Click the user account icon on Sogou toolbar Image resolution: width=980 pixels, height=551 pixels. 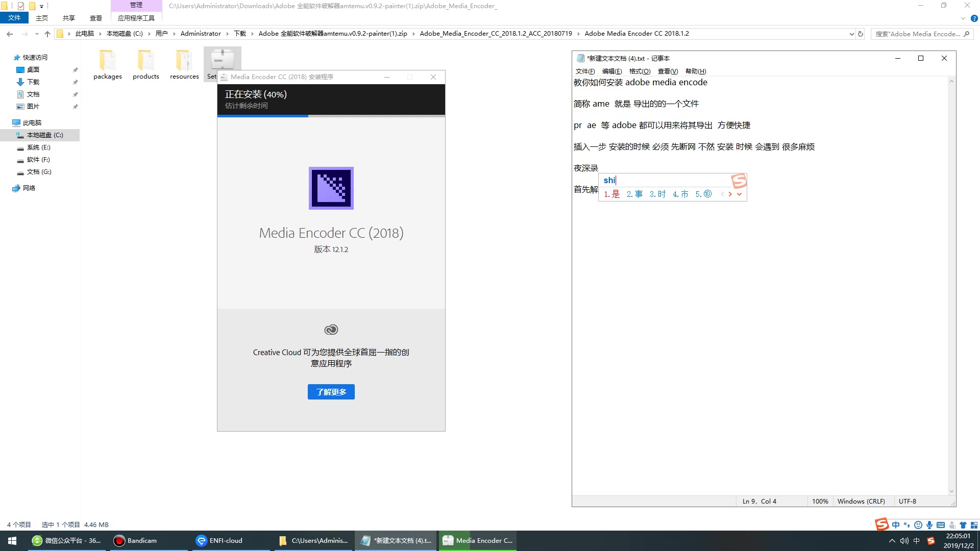coord(952,524)
